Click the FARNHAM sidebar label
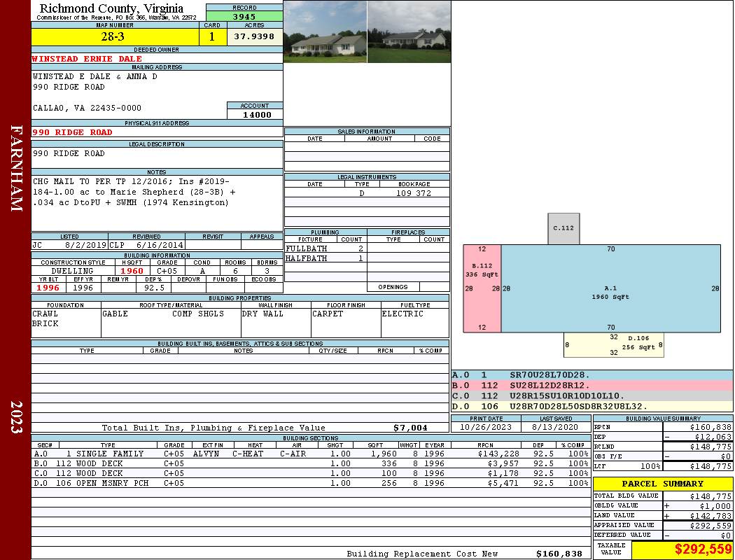This screenshot has height=560, width=735. click(x=16, y=168)
